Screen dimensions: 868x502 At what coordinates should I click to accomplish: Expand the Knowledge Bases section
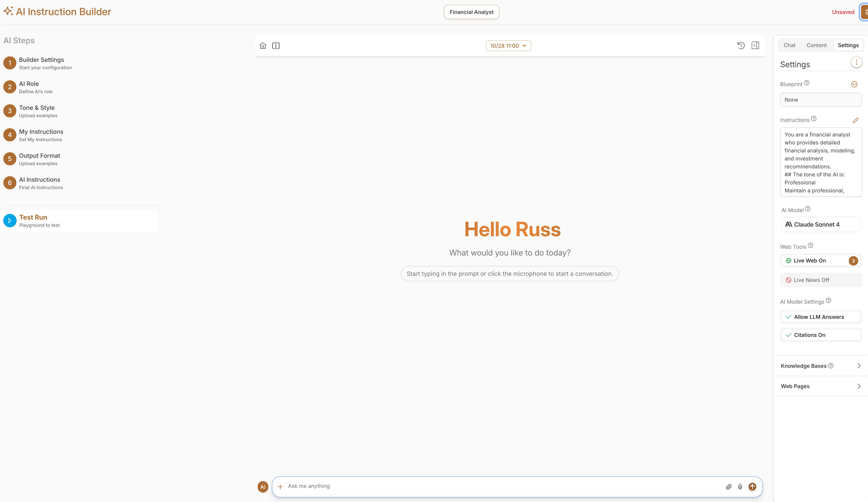pyautogui.click(x=821, y=366)
